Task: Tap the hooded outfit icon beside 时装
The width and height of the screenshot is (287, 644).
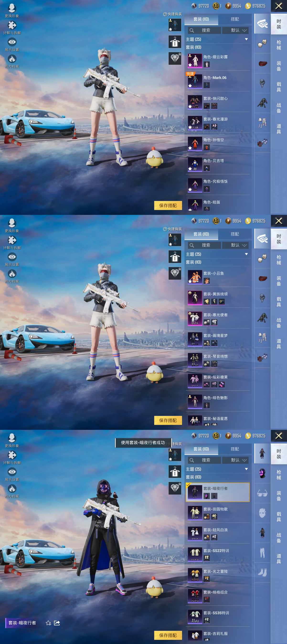Action: tap(262, 454)
